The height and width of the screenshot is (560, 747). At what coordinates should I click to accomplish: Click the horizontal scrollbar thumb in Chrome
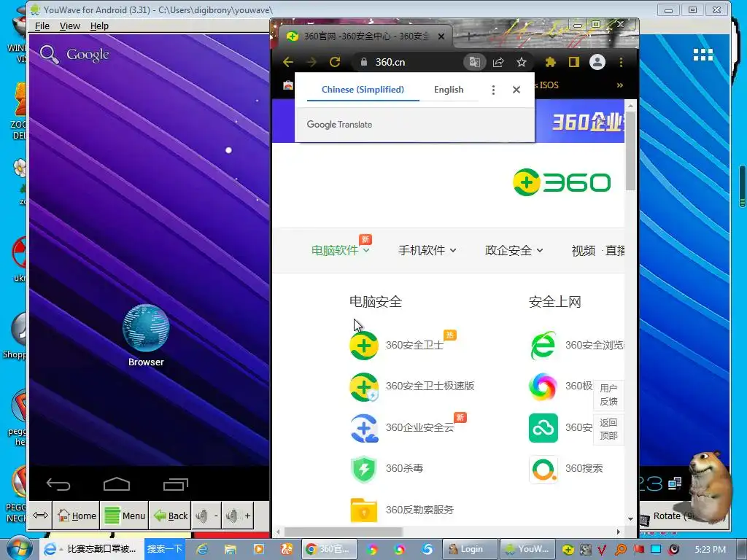(x=344, y=532)
